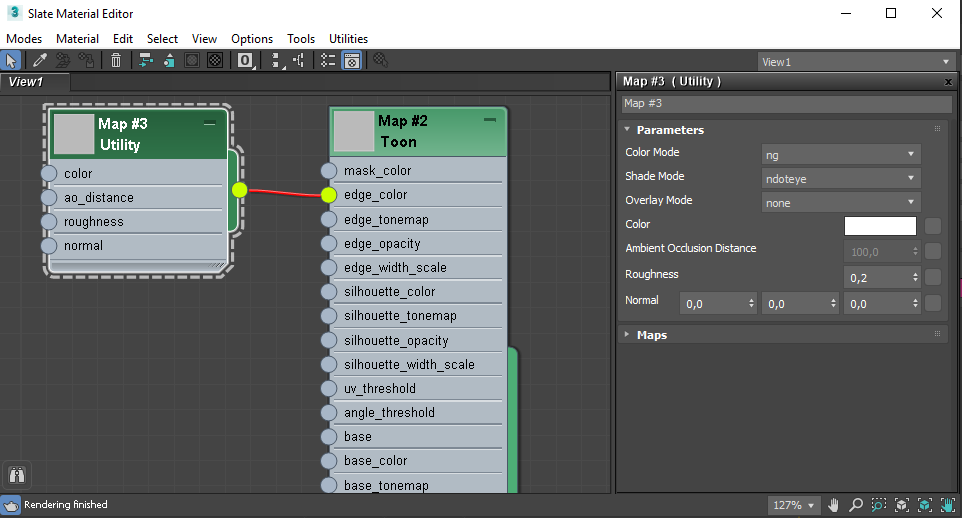The height and width of the screenshot is (518, 962).
Task: Click the Select by Material icon
Action: pos(380,60)
